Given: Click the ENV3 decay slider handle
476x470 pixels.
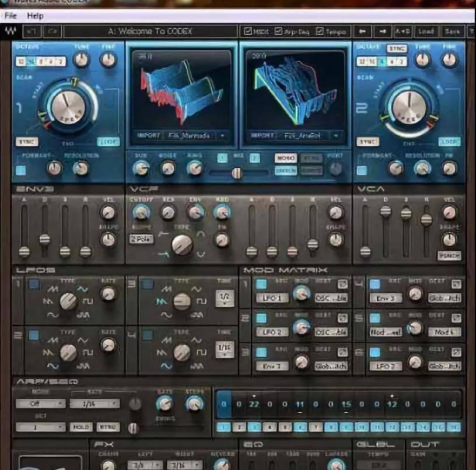Looking at the screenshot, I should 44,239.
